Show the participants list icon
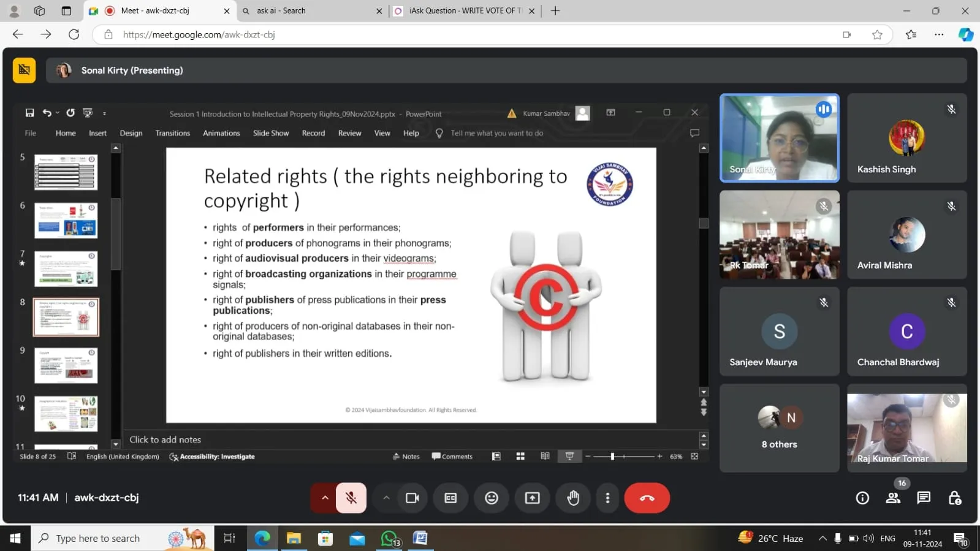 click(893, 498)
